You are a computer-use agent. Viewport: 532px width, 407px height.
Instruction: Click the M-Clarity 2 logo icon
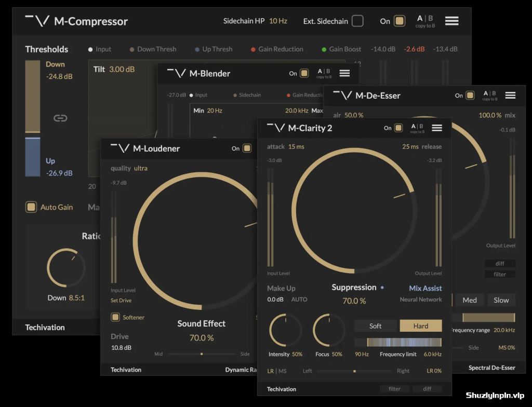(x=275, y=128)
